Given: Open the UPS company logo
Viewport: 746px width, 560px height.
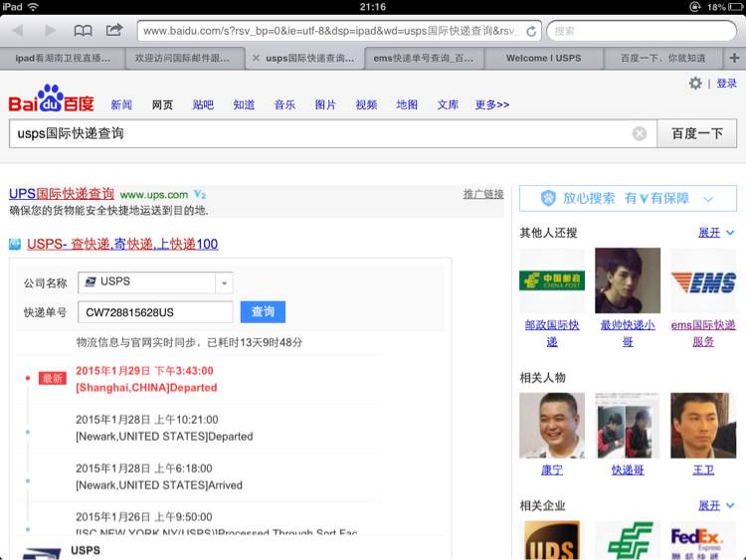Looking at the screenshot, I should pos(552,540).
